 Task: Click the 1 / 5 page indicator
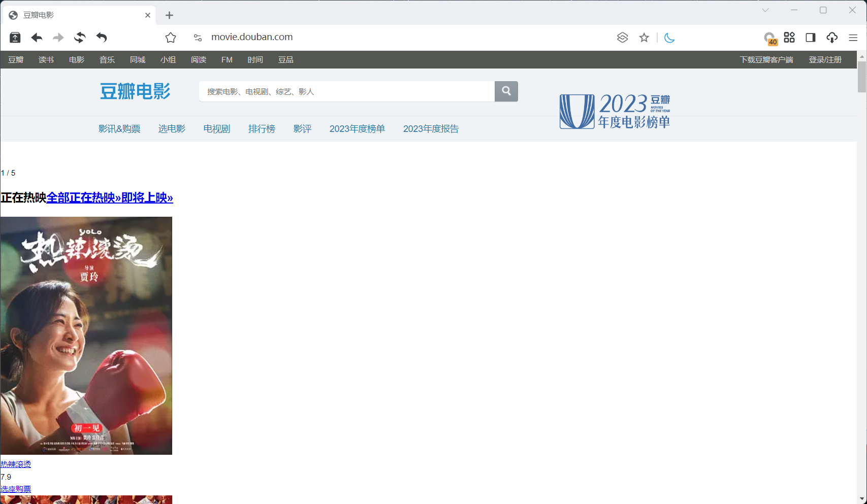click(8, 173)
